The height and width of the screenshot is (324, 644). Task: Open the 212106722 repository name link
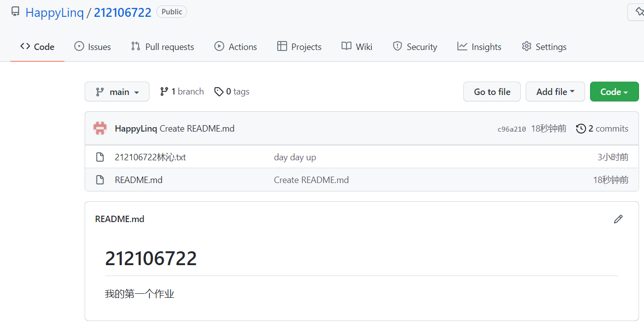point(122,12)
